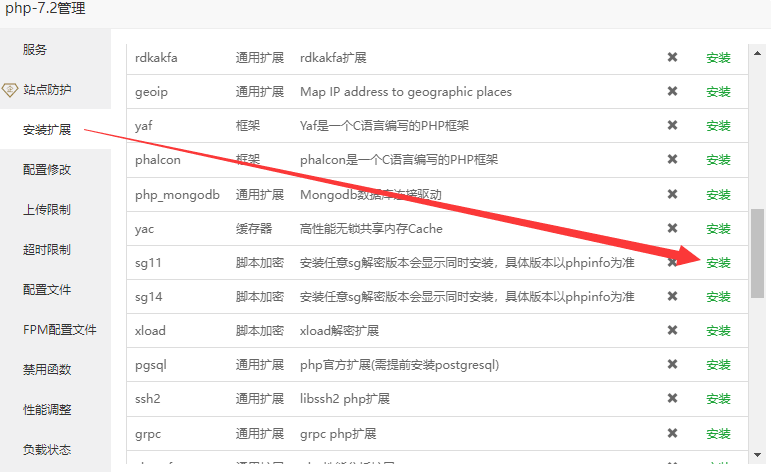
Task: Click the X status icon in grpc row
Action: click(x=672, y=433)
